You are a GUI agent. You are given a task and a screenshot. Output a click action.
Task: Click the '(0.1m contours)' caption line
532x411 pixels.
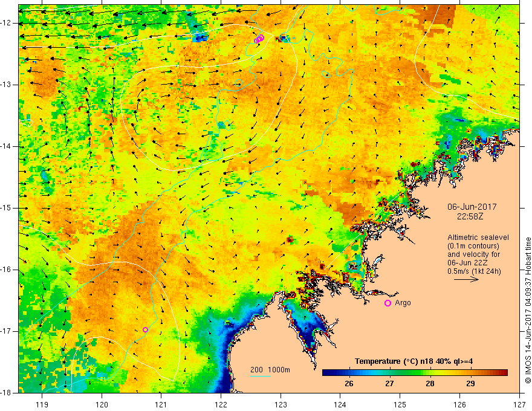pyautogui.click(x=473, y=246)
